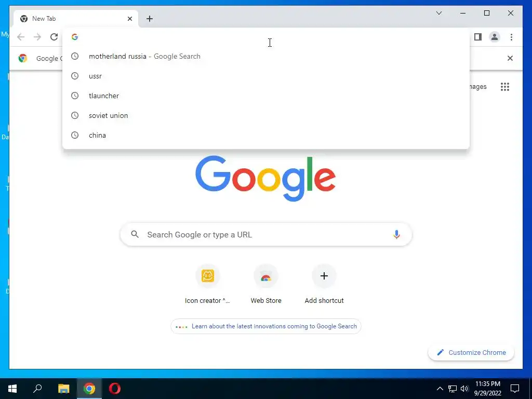Choose the 'motherland russia' suggestion
The width and height of the screenshot is (532, 399).
(266, 56)
